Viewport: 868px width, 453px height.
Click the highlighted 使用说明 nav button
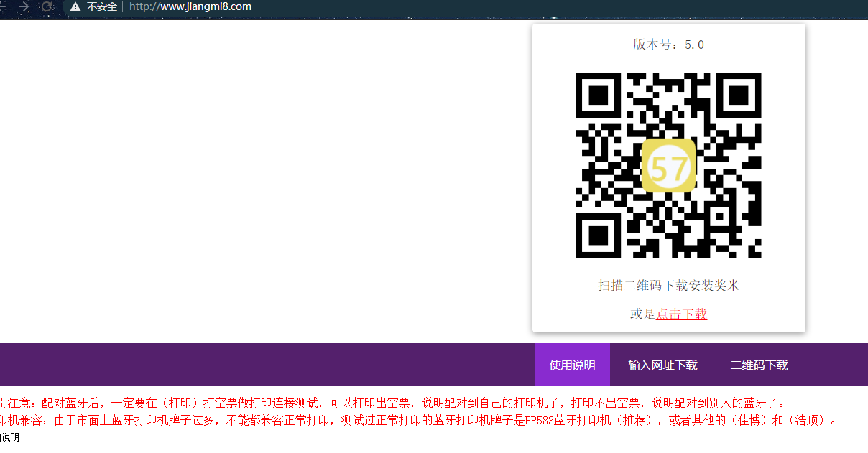pyautogui.click(x=572, y=365)
